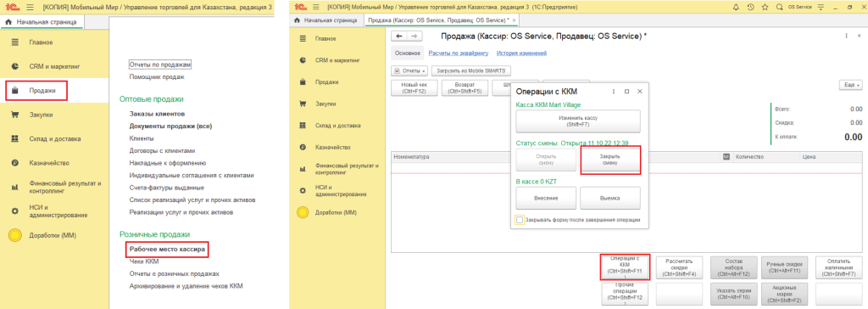Expand the Отчеты dropdown in the cashier window

(x=409, y=71)
